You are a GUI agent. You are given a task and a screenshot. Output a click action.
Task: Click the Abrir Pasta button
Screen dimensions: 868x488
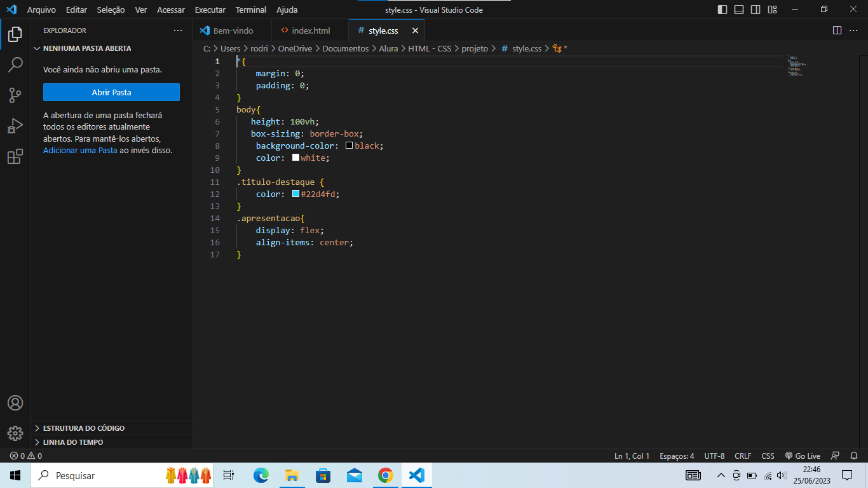point(111,92)
